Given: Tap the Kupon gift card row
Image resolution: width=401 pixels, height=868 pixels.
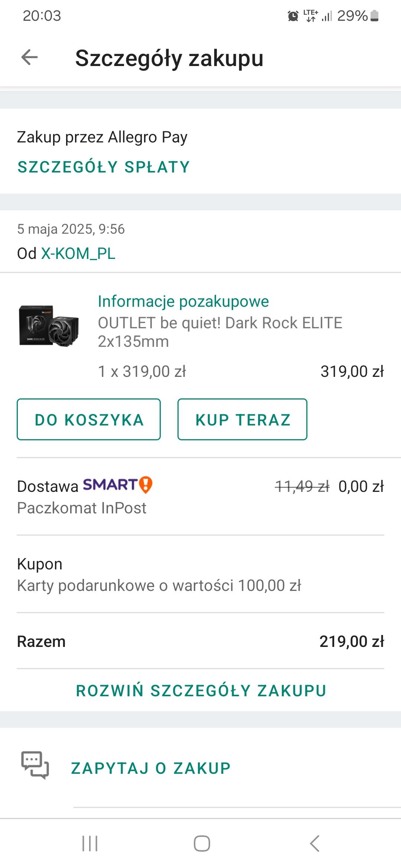Looking at the screenshot, I should (159, 575).
